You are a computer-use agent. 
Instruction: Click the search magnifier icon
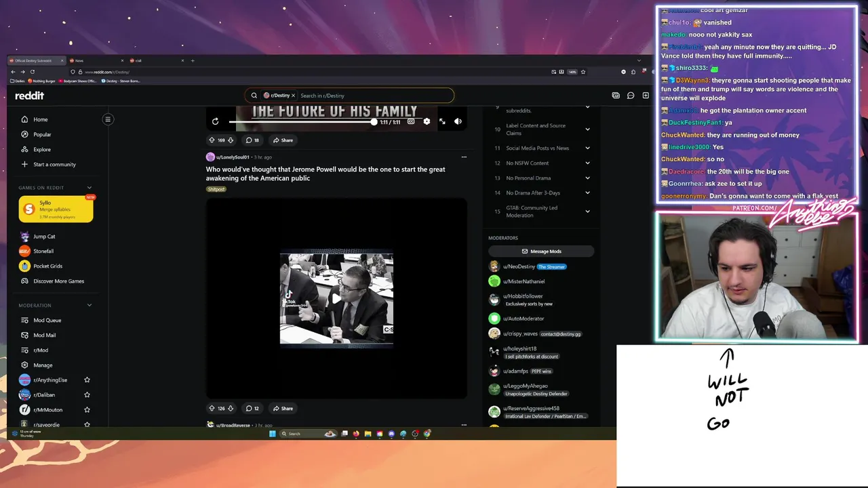(x=254, y=96)
